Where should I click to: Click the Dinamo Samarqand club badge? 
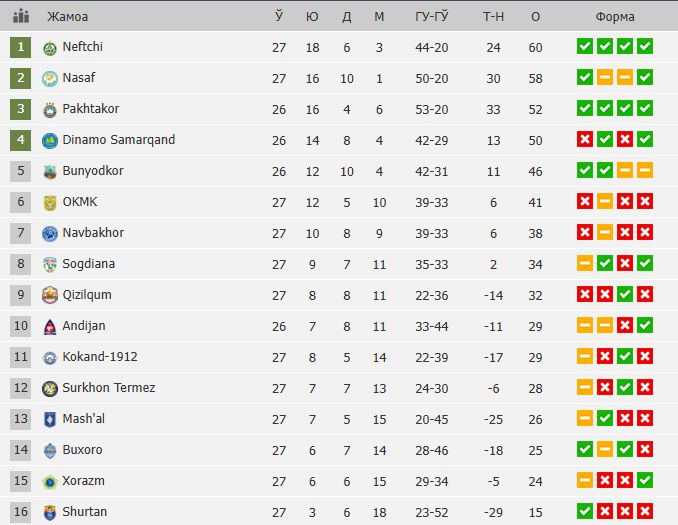pyautogui.click(x=50, y=140)
